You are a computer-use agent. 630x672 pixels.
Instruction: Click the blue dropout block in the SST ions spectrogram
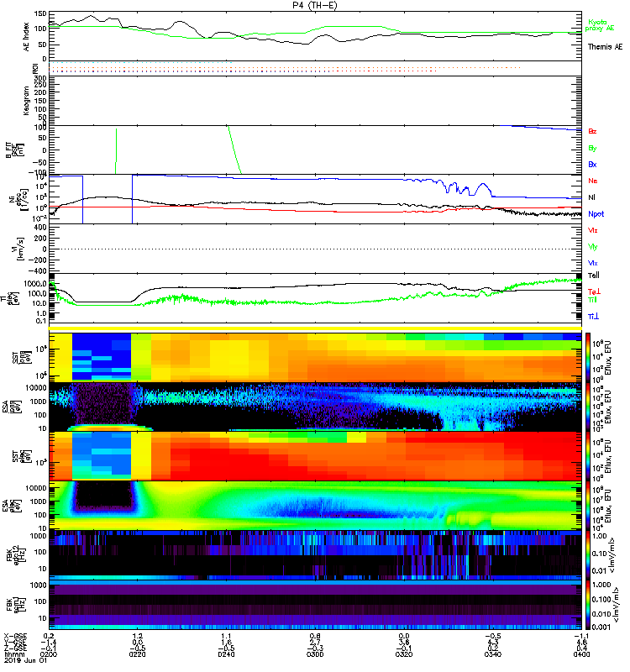(102, 356)
